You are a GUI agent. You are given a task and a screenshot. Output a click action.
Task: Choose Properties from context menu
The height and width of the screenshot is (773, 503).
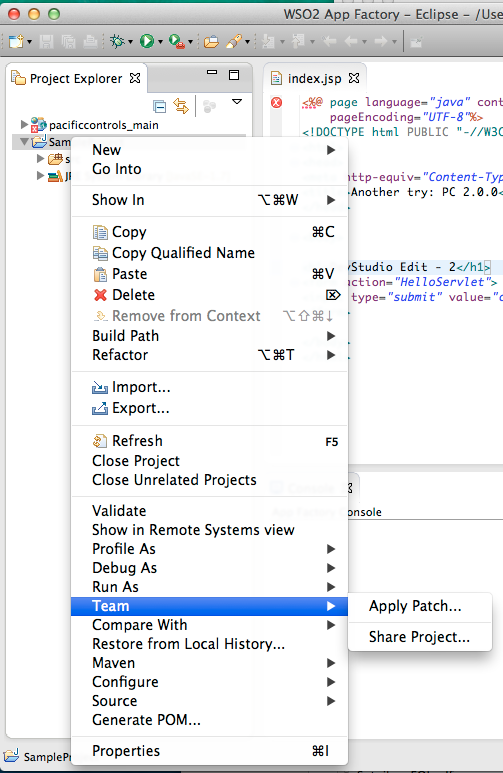(x=209, y=751)
